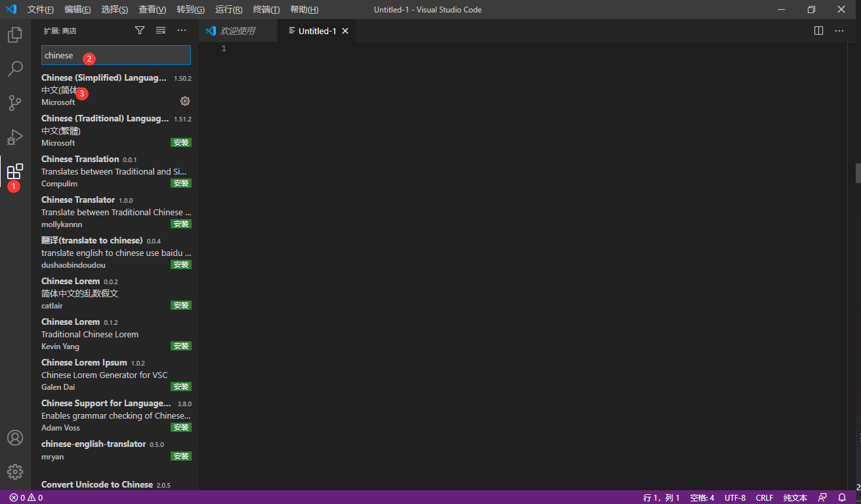Open chinese-english-translator extension title
861x504 pixels.
93,444
